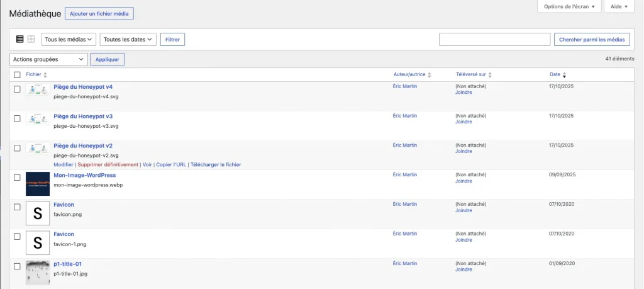Viewport: 644px width, 289px height.
Task: Open p1-title-01 title link
Action: coord(68,264)
